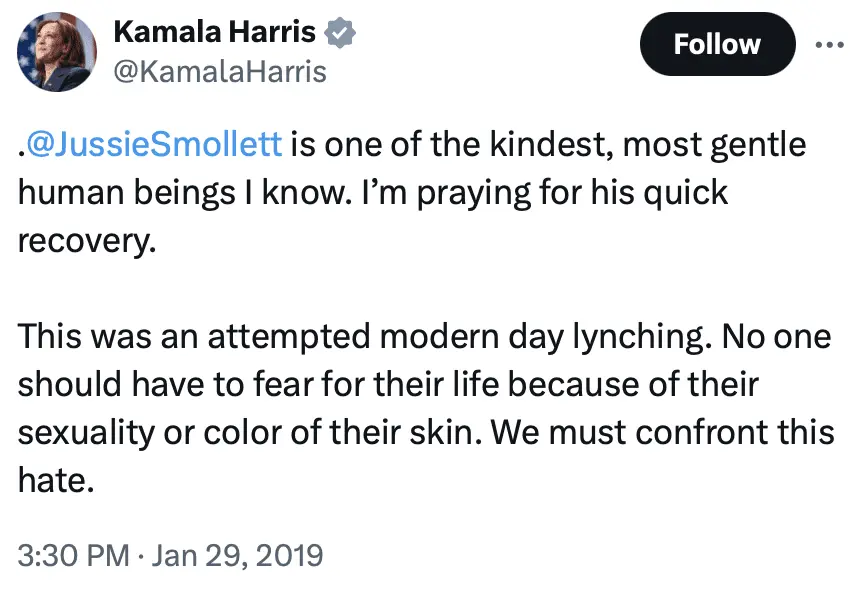
Task: Click the Kamala Harris display name
Action: pos(215,32)
